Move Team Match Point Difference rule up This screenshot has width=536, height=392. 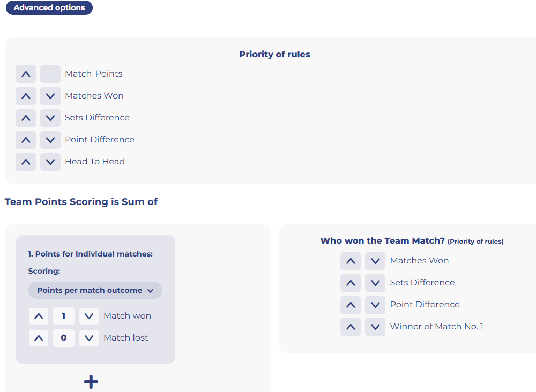point(351,305)
